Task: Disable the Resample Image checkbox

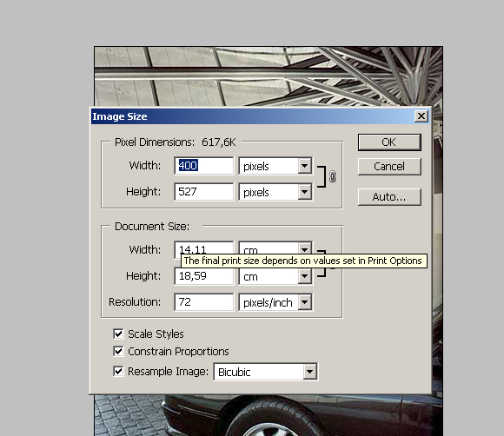Action: coord(118,372)
